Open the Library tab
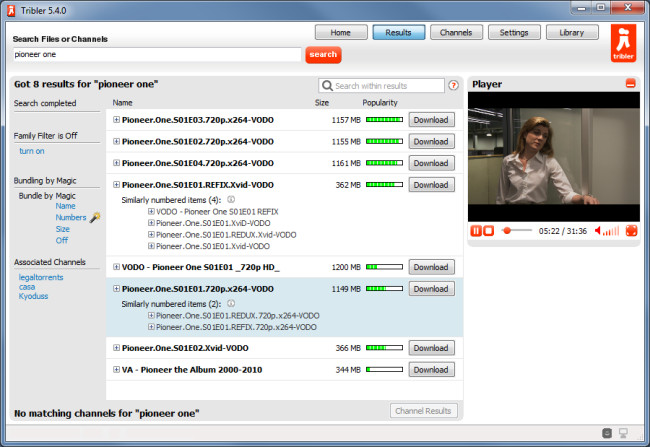 tap(572, 32)
